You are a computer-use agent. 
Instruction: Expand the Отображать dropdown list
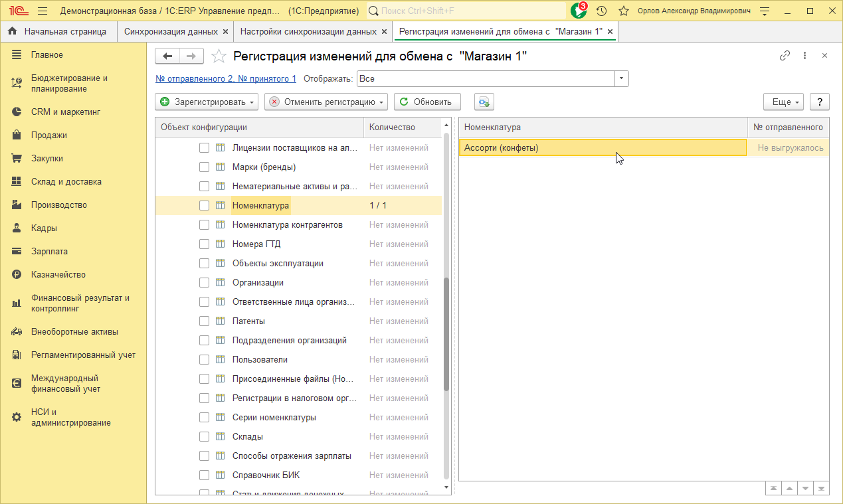point(621,78)
